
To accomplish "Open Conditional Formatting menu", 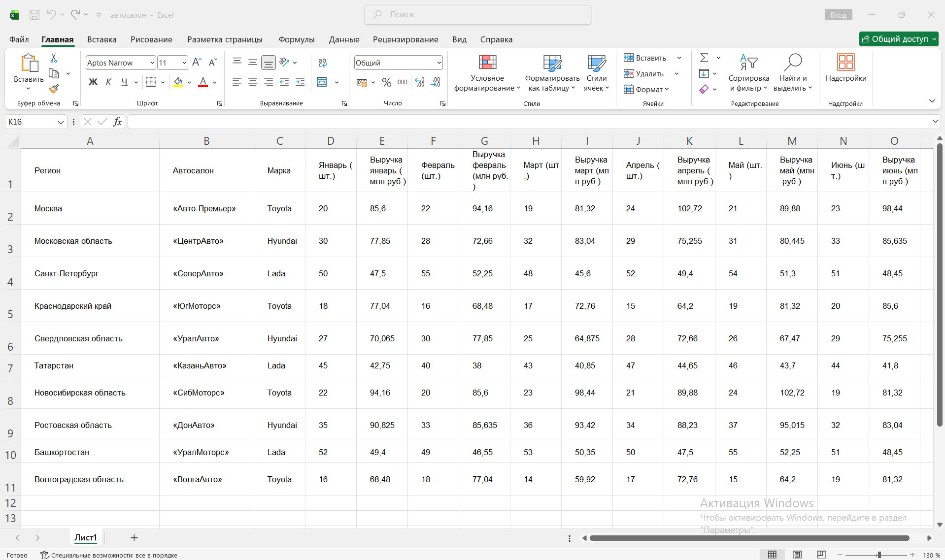I will click(487, 73).
